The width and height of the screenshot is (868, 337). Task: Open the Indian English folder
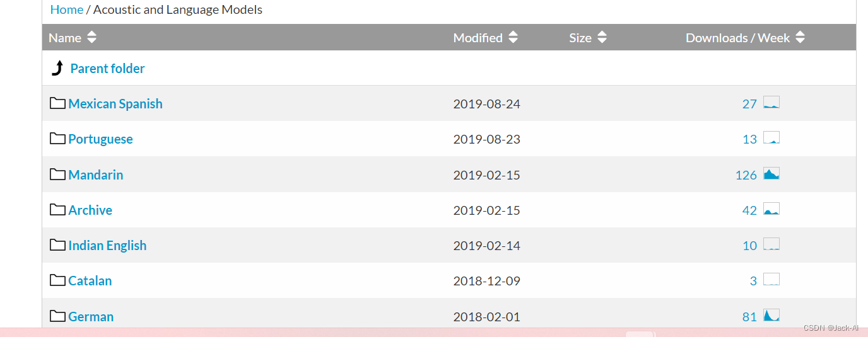tap(107, 246)
